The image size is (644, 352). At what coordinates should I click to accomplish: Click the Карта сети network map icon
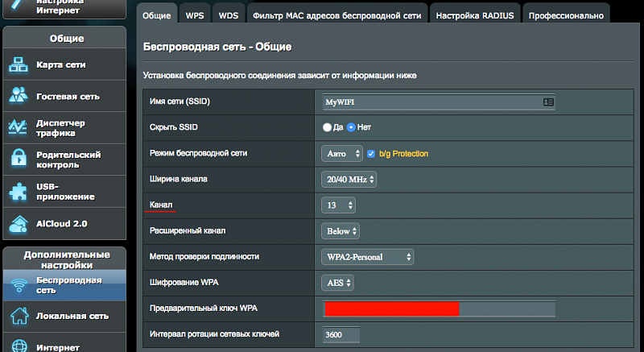pos(19,64)
